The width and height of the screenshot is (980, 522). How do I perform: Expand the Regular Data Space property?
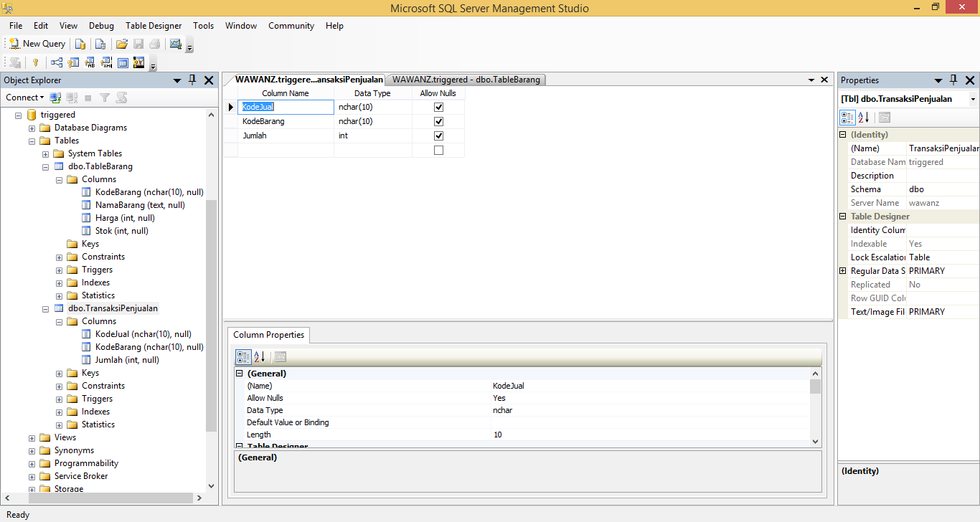[843, 271]
